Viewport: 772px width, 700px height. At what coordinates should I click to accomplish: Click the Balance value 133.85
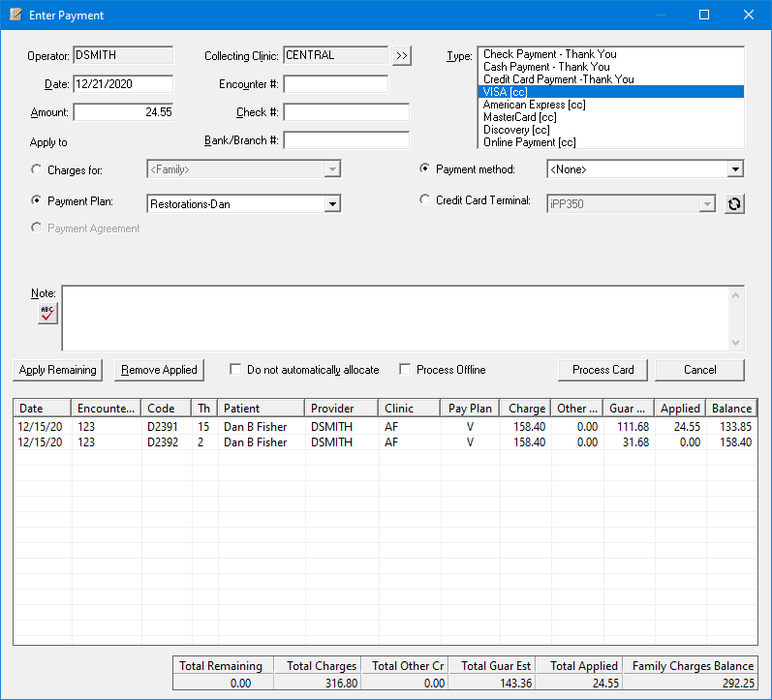click(x=735, y=427)
